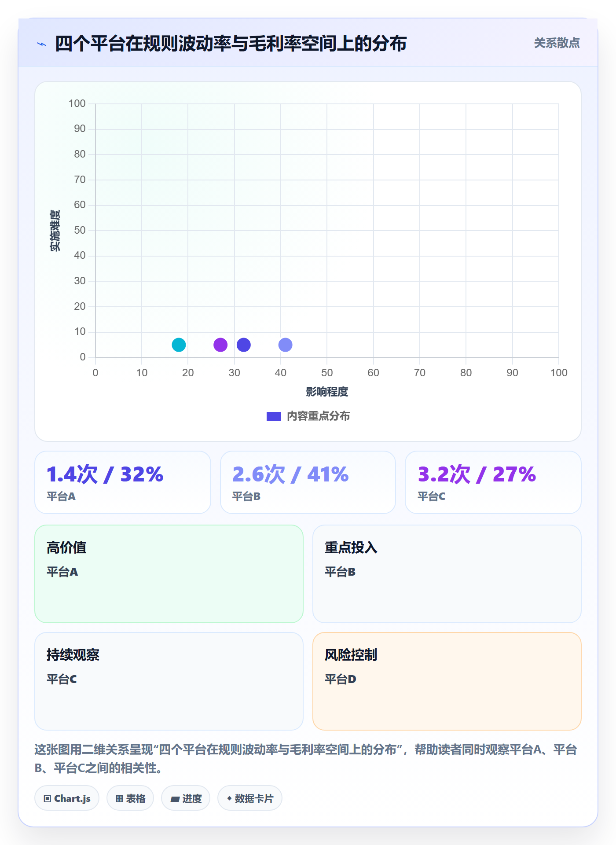Click the purple scatter point near x=27
Viewport: 616px width, 845px height.
pos(220,345)
